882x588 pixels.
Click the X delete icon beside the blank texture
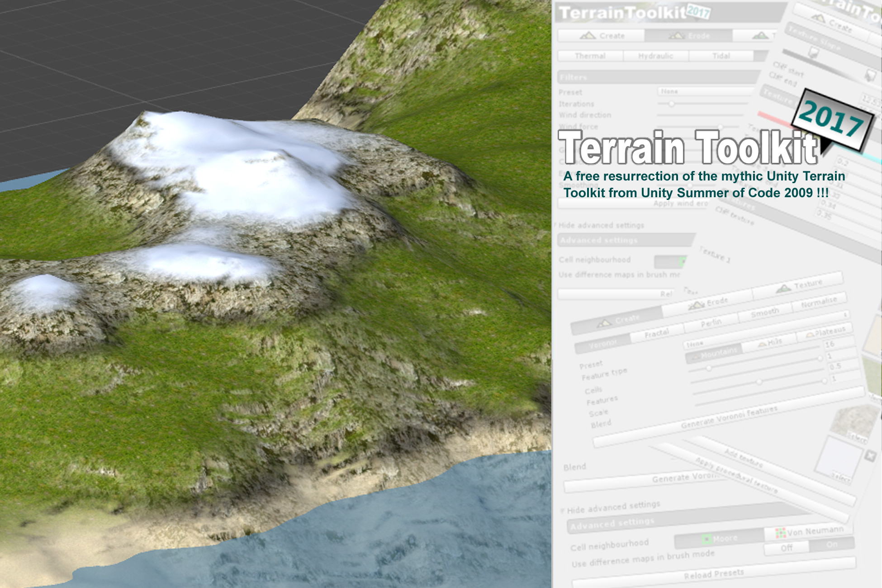[870, 455]
